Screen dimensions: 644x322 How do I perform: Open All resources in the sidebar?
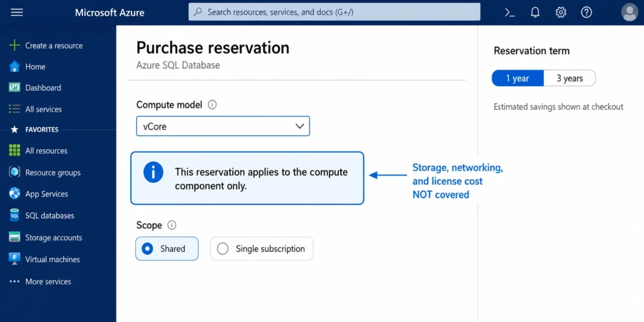(x=47, y=151)
